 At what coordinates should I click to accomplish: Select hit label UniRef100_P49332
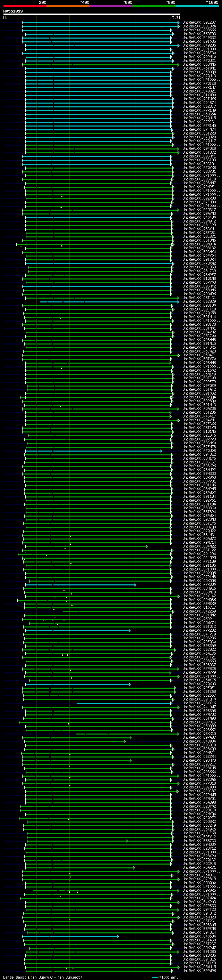(x=199, y=38)
